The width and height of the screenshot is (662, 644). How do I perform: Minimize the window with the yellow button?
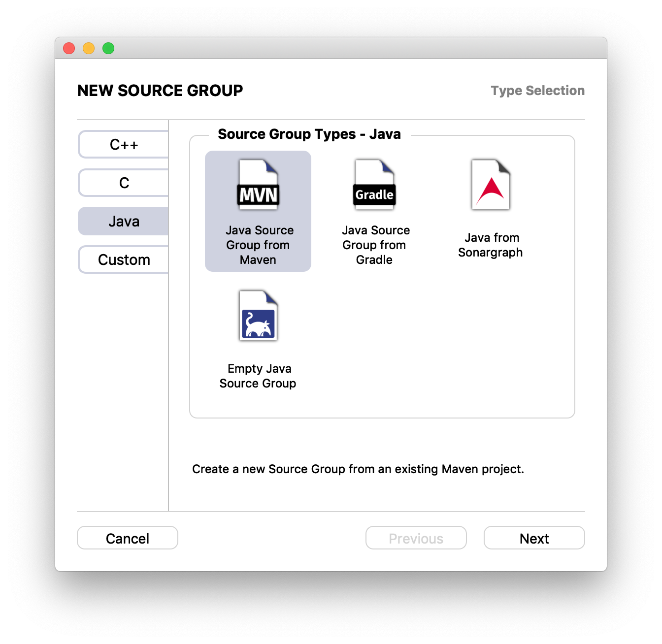pyautogui.click(x=89, y=48)
